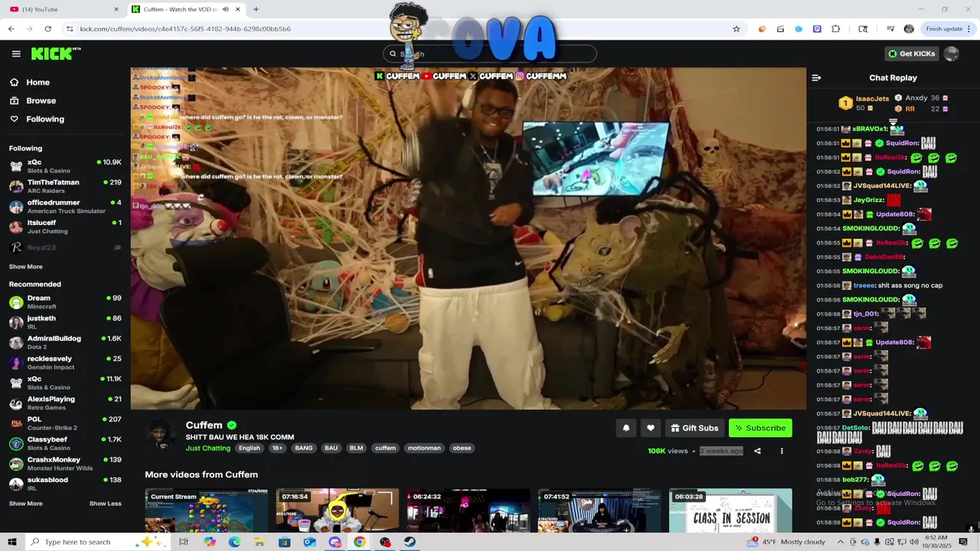Open File Explorer from the taskbar

pyautogui.click(x=260, y=542)
